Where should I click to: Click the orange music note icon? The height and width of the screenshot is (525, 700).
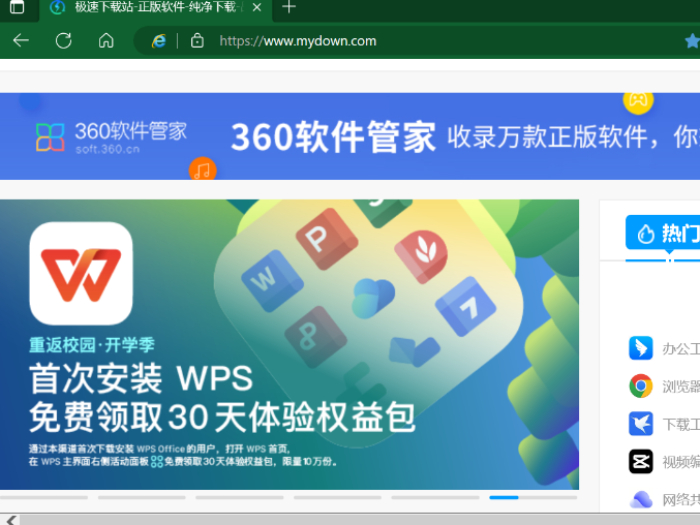203,170
